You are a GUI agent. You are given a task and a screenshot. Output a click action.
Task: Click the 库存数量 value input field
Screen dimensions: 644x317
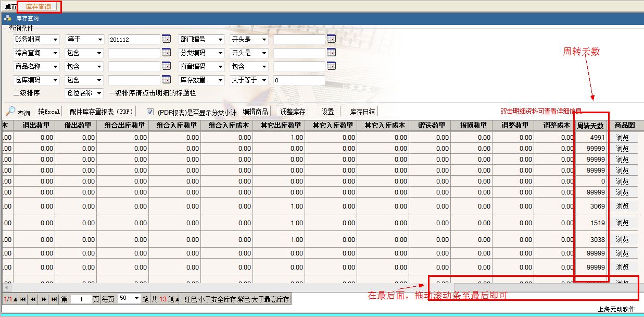click(x=299, y=80)
